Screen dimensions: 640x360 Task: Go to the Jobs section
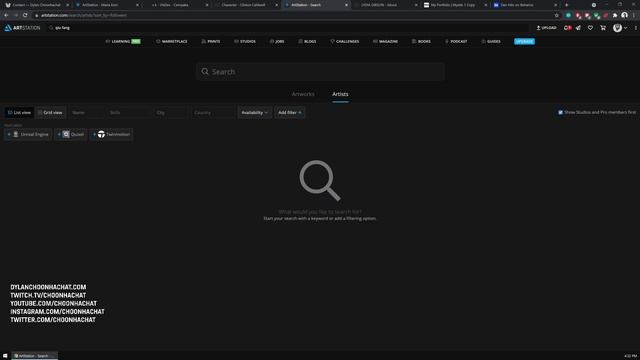(x=277, y=42)
